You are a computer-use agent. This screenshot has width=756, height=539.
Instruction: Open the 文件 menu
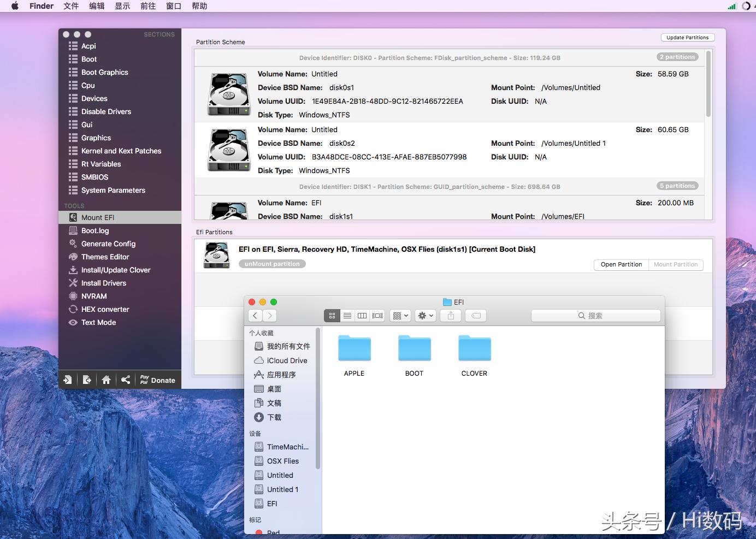(x=71, y=6)
